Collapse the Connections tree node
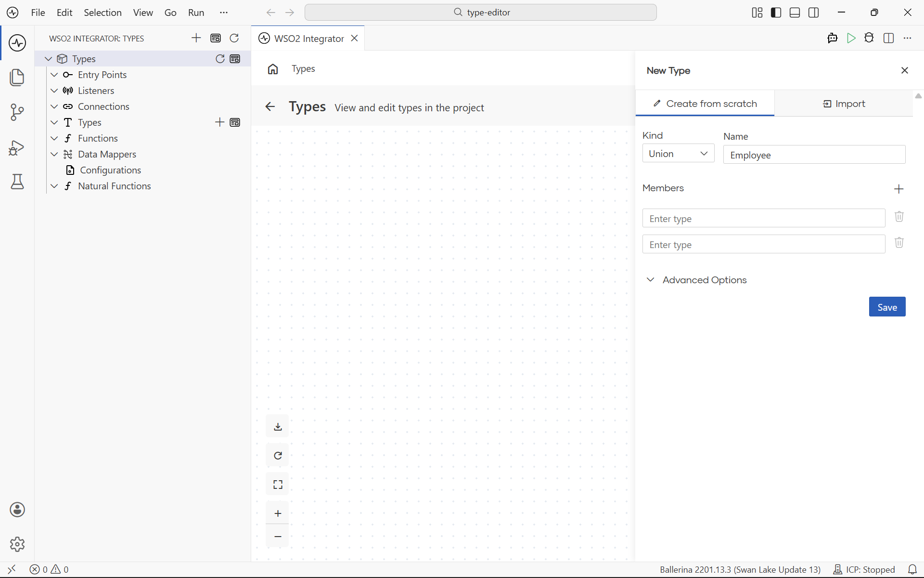 click(x=54, y=106)
